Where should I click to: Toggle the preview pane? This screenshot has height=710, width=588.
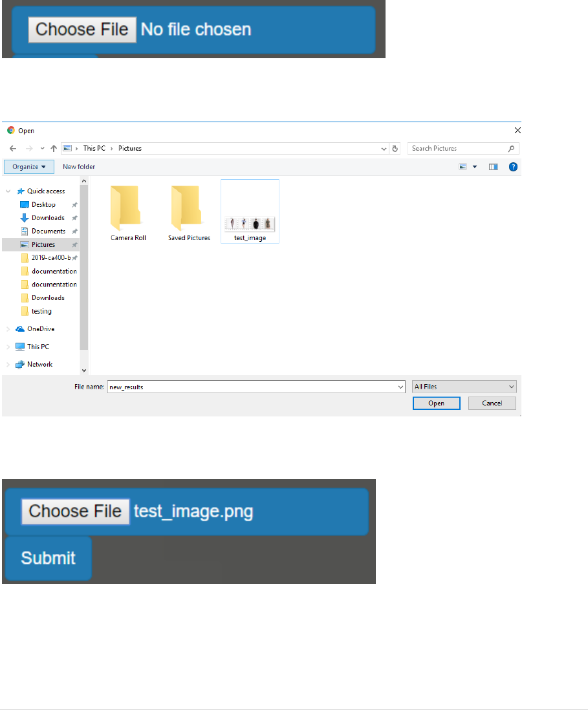click(x=494, y=167)
